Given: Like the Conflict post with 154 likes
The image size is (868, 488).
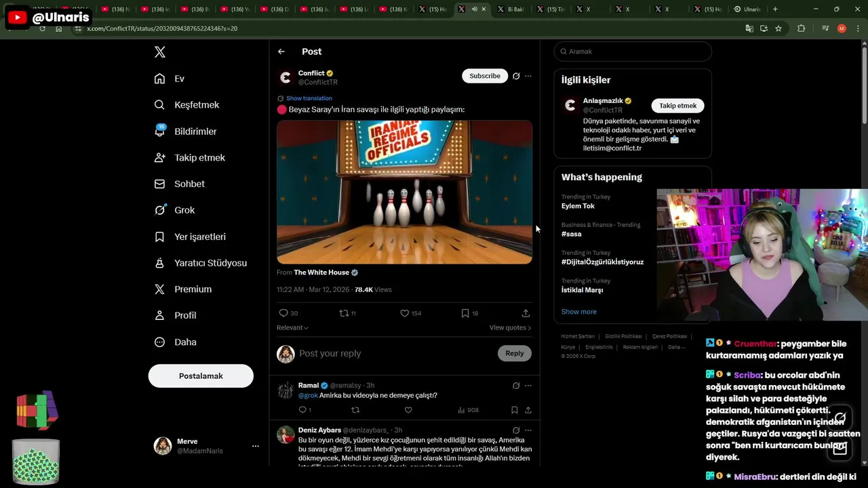Looking at the screenshot, I should [404, 313].
